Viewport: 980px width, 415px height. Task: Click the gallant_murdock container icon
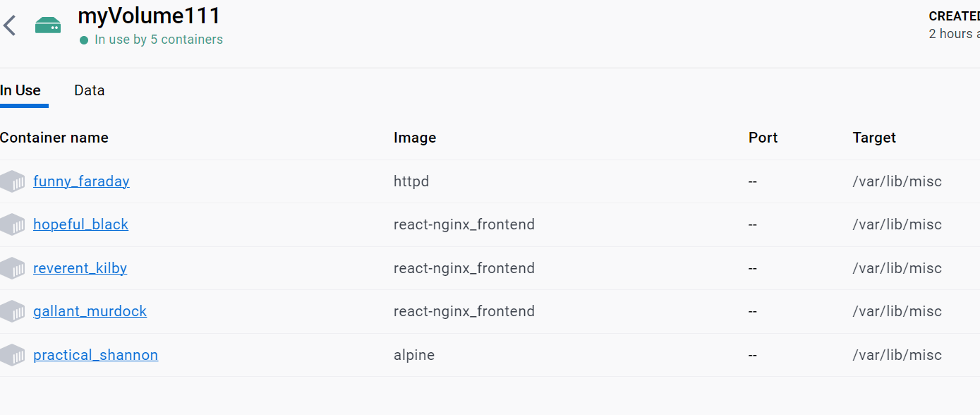[13, 311]
